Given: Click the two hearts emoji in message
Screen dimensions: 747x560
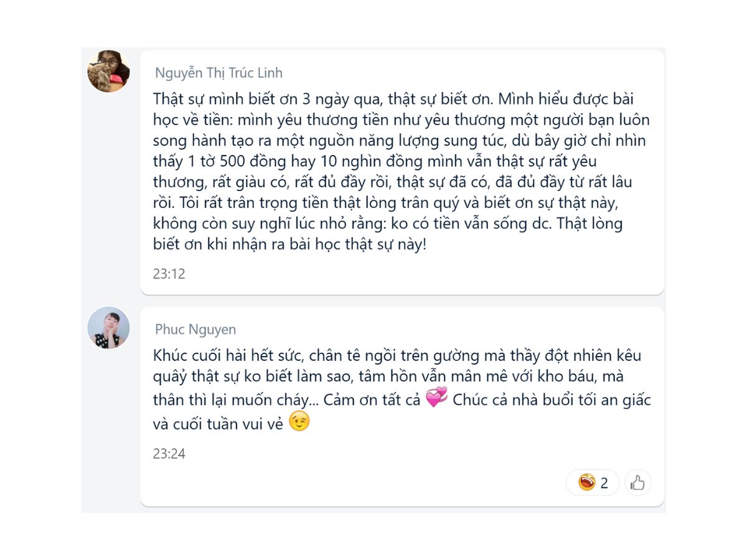Looking at the screenshot, I should coord(436,398).
